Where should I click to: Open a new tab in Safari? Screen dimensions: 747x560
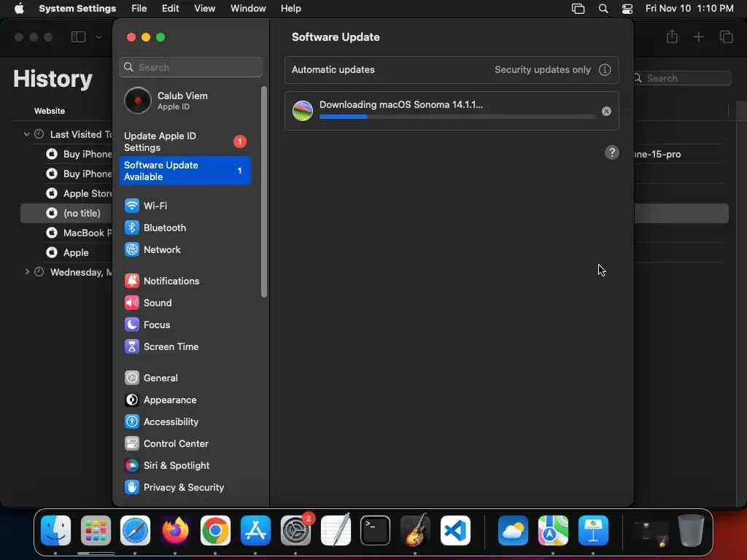coord(698,36)
